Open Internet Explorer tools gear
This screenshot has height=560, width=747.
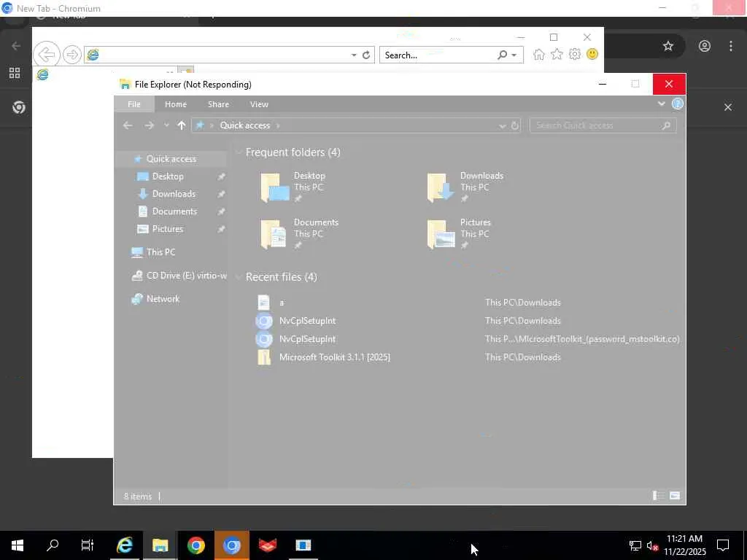(575, 54)
